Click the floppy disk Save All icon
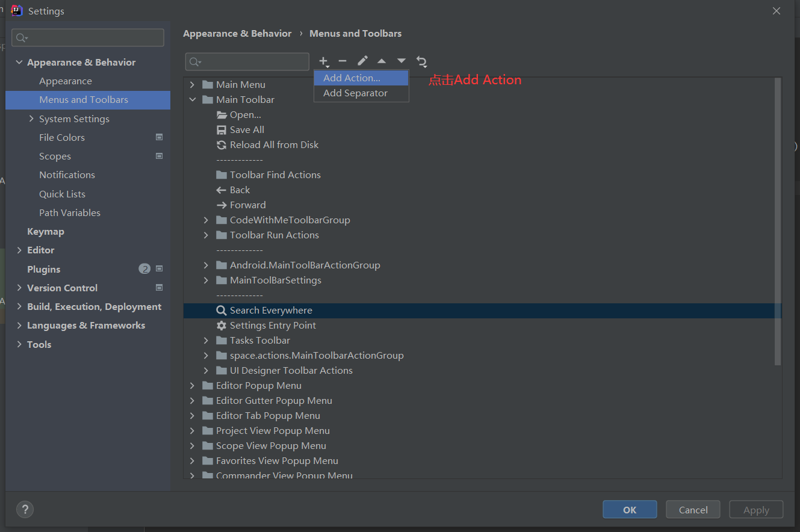This screenshot has width=800, height=532. click(x=222, y=130)
